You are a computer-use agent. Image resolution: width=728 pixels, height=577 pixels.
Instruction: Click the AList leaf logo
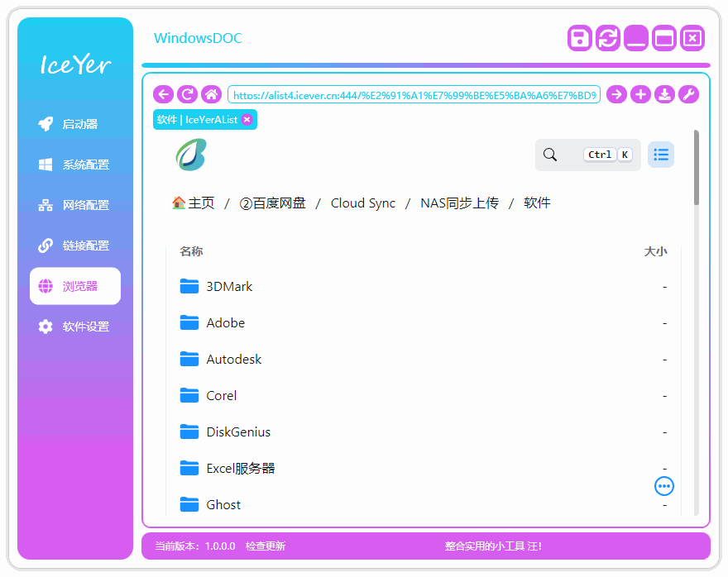click(191, 155)
